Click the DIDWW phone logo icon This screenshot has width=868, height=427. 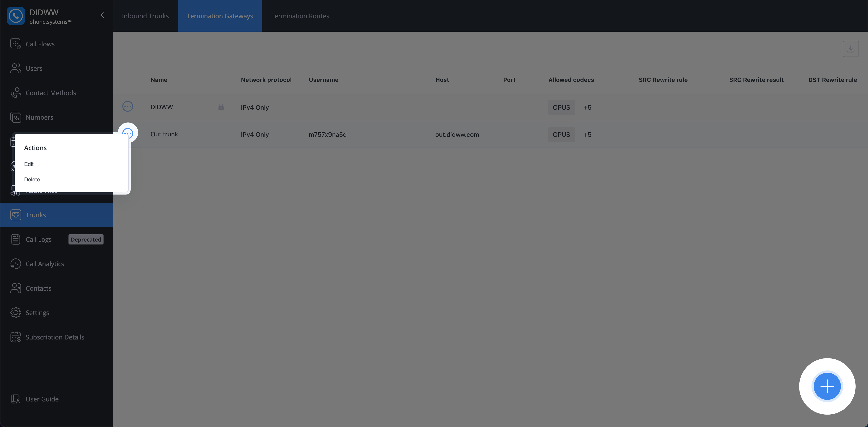[16, 16]
